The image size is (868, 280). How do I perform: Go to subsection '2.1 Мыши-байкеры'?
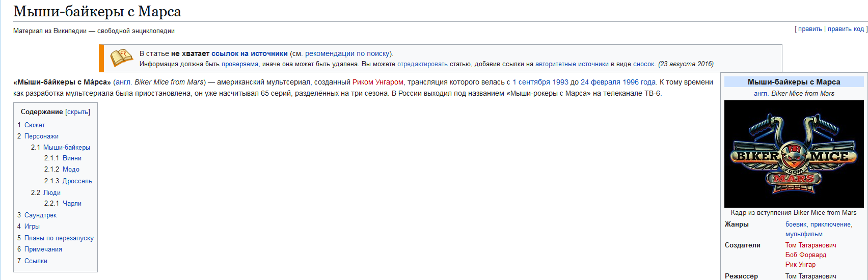(x=60, y=147)
